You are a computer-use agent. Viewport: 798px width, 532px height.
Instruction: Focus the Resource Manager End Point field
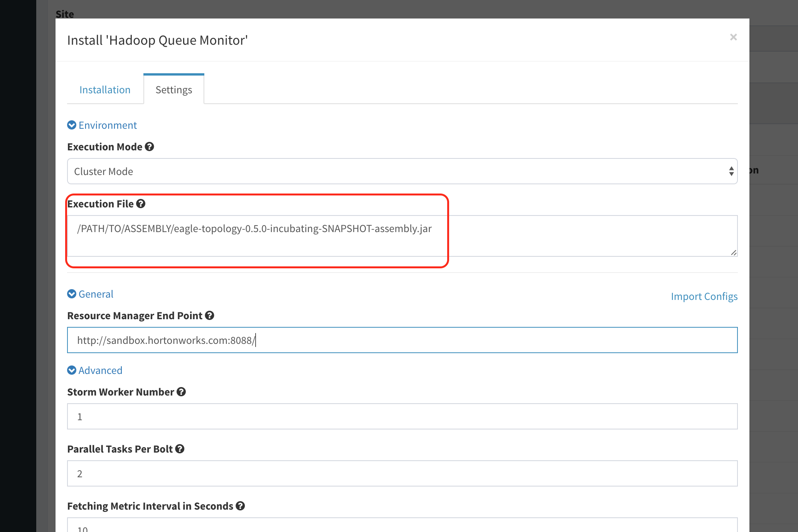tap(402, 340)
